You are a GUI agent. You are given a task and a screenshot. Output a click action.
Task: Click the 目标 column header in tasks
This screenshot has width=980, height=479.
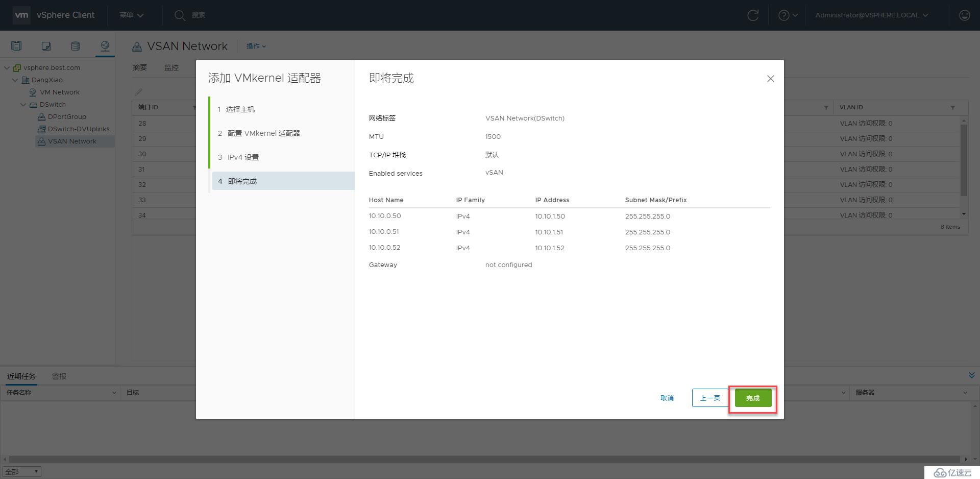coord(133,393)
